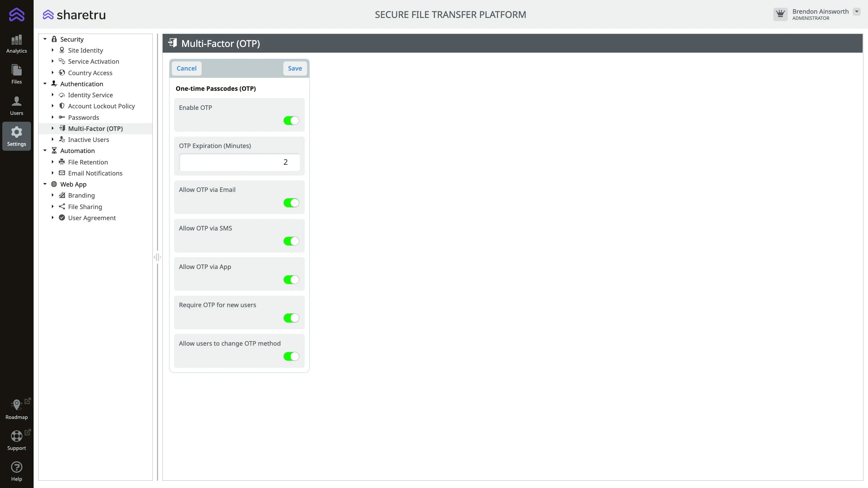
Task: Disable the Enable OTP toggle
Action: click(x=291, y=121)
